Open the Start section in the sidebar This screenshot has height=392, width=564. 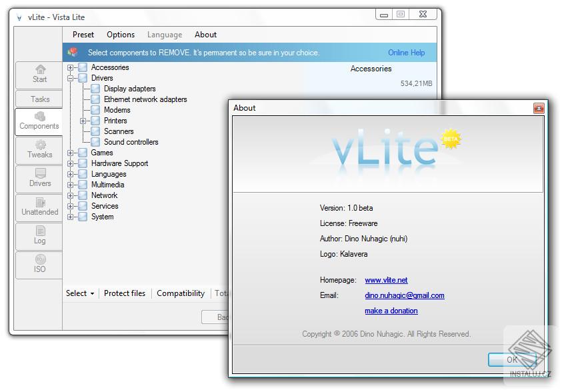pos(39,75)
